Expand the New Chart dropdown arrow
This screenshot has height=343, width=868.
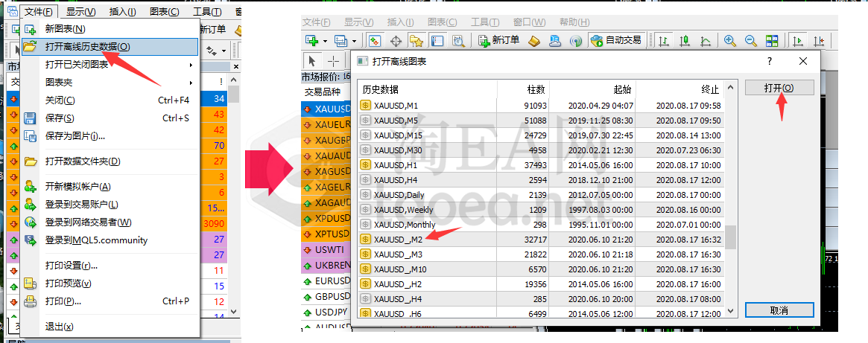coord(325,41)
